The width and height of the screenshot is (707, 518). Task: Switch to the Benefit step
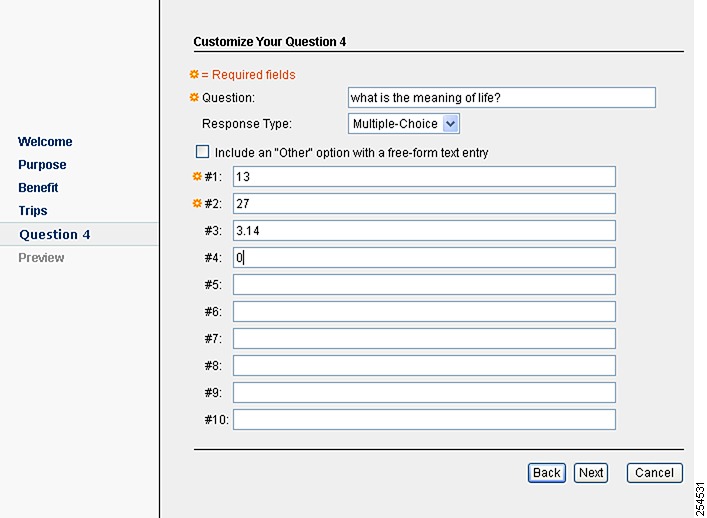coord(38,188)
